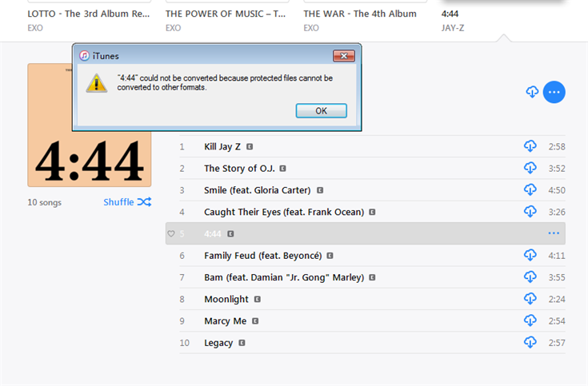The image size is (588, 386).
Task: Click OK in the iTunes warning dialog
Action: 321,111
